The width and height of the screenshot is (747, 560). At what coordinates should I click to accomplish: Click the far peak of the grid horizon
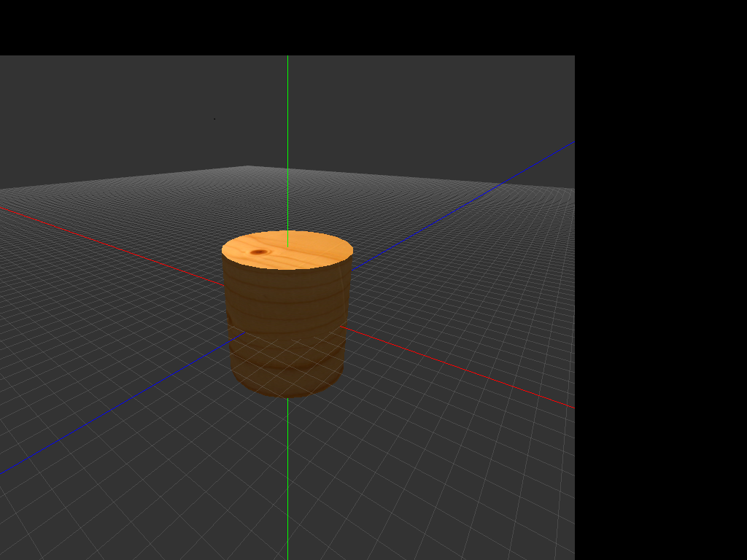pos(249,168)
